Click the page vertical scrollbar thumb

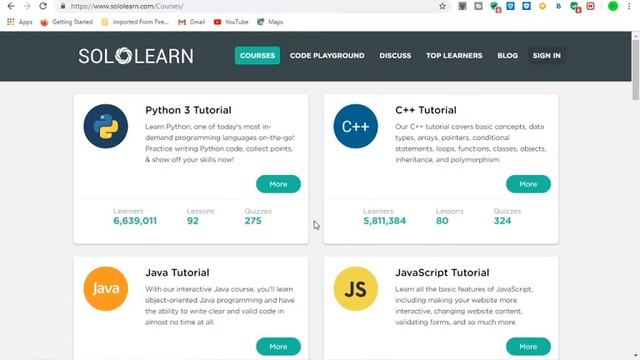pyautogui.click(x=636, y=69)
